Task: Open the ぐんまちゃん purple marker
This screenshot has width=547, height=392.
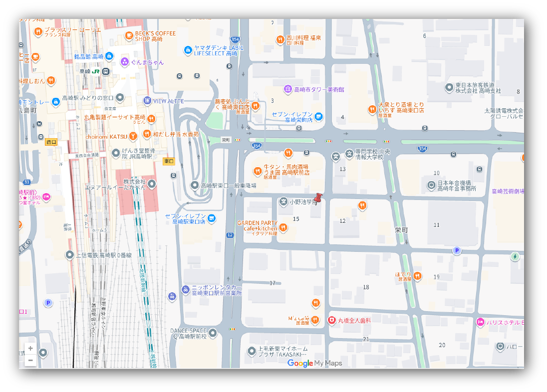Action: tap(125, 62)
